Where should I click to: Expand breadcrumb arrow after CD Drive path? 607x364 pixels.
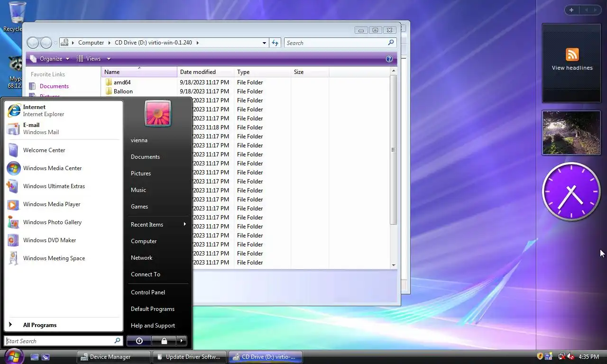click(x=197, y=43)
